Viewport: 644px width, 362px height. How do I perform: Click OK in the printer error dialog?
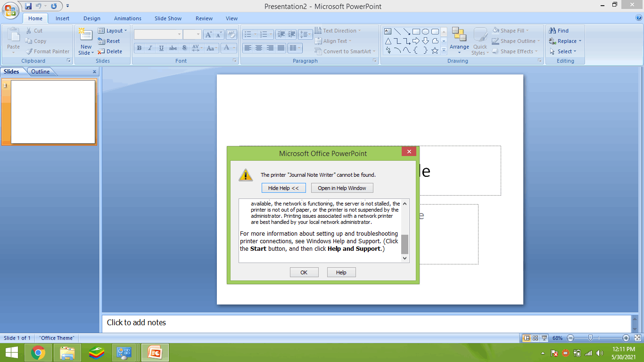[304, 272]
